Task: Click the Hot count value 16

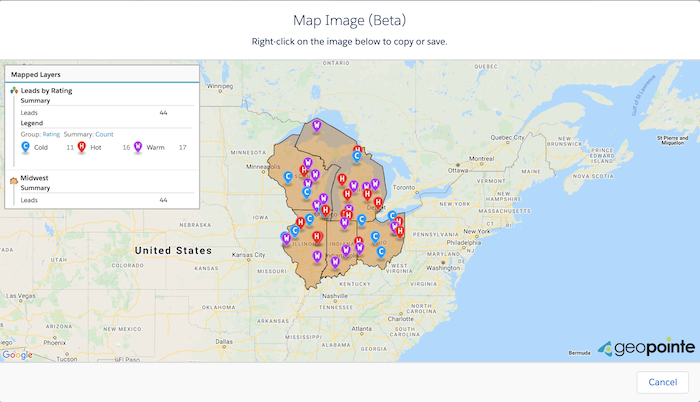Action: point(126,147)
